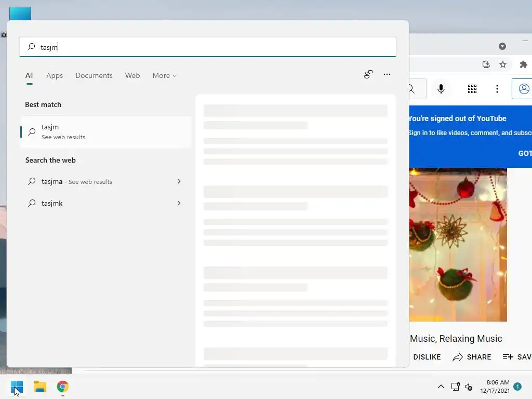Start YouTube voice search with the microphone
The height and width of the screenshot is (399, 532).
tap(441, 89)
